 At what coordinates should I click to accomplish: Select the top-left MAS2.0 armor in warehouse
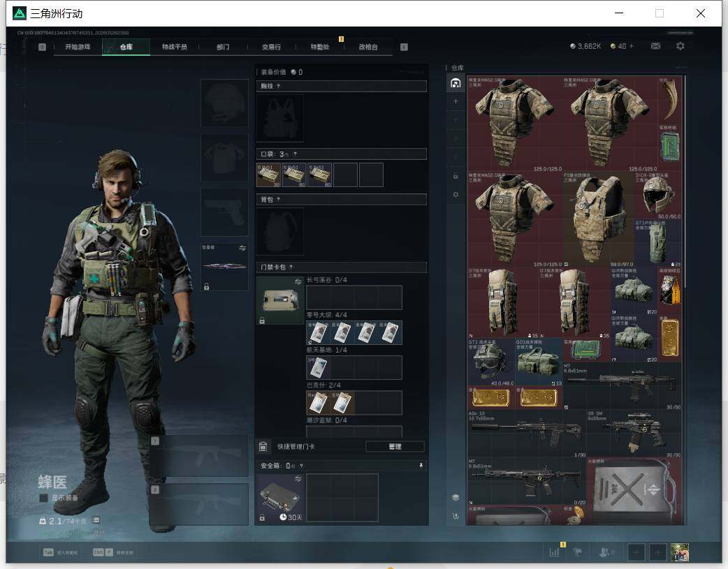514,124
